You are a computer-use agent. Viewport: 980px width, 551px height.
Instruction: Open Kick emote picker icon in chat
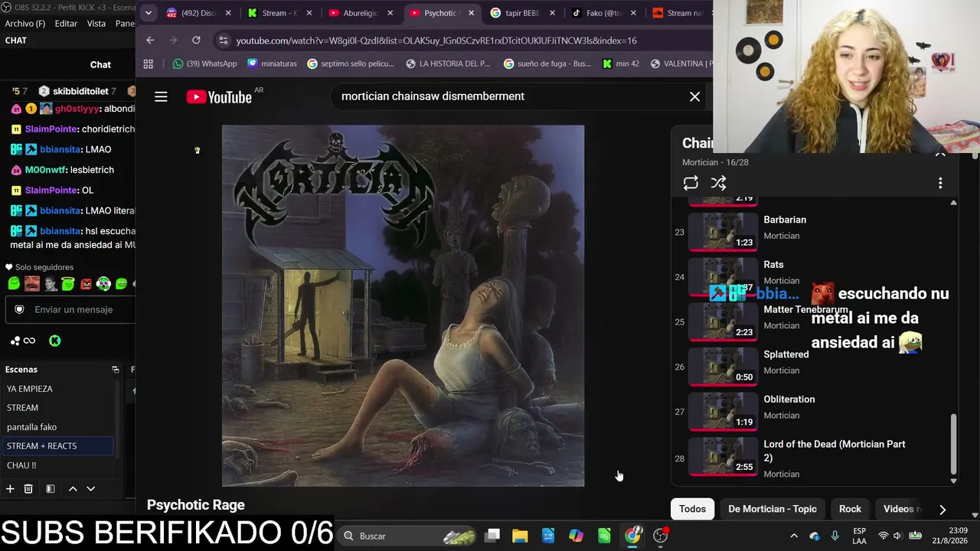[x=55, y=341]
